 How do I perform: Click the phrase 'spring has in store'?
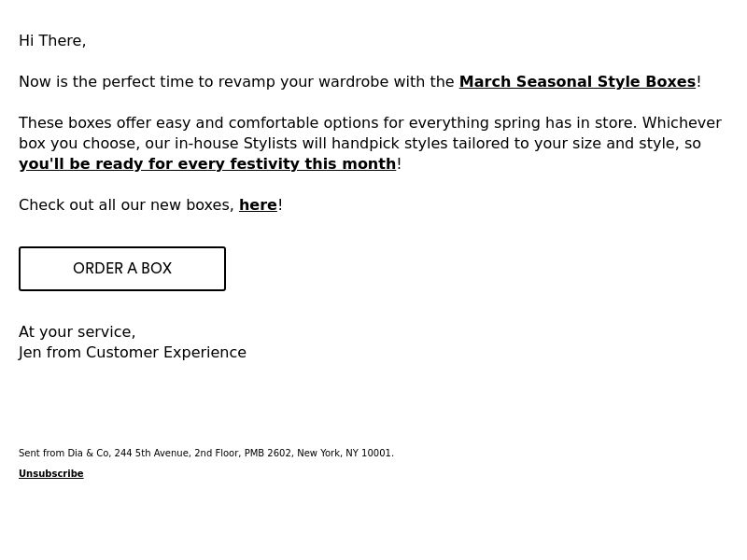[565, 123]
